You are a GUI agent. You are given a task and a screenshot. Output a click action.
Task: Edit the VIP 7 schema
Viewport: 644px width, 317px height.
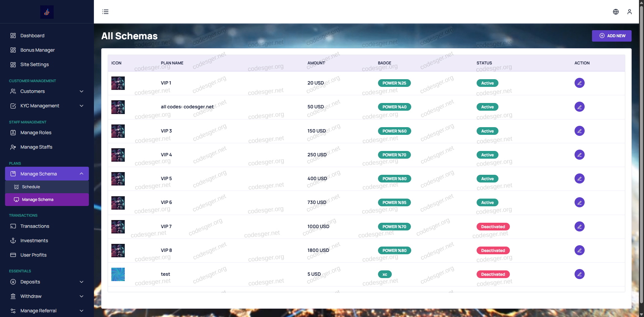[579, 226]
